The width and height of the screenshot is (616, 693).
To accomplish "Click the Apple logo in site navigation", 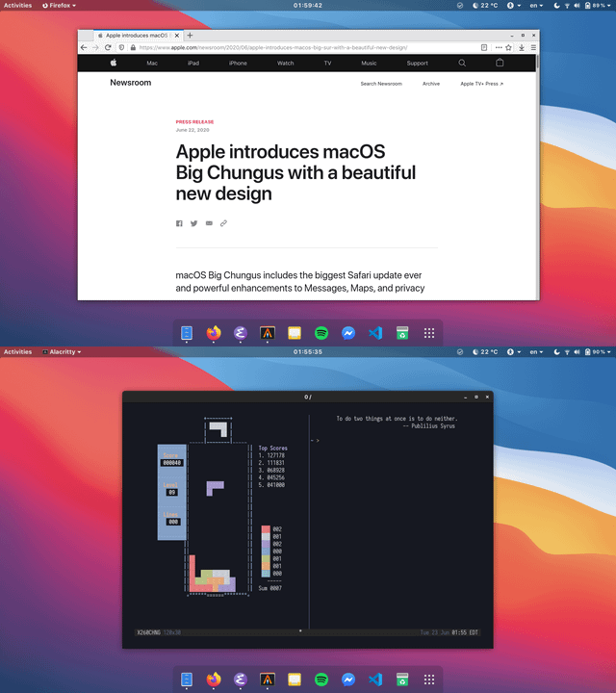I will [114, 63].
